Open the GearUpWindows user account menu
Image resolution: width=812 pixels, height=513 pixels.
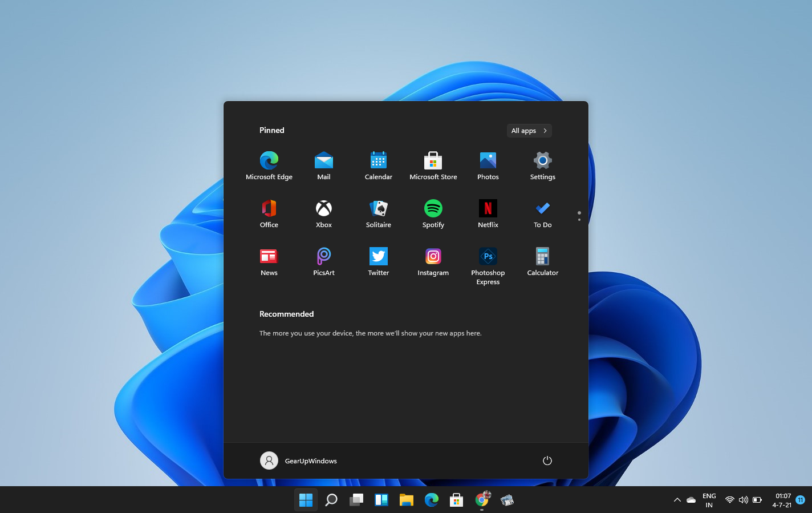[299, 461]
